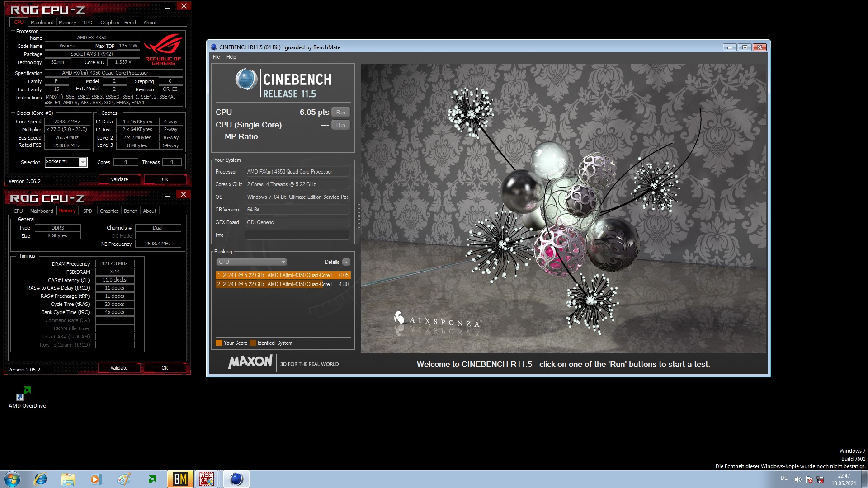This screenshot has width=868, height=488.
Task: Close the ROG CPU-Z Memory window
Action: [x=183, y=195]
